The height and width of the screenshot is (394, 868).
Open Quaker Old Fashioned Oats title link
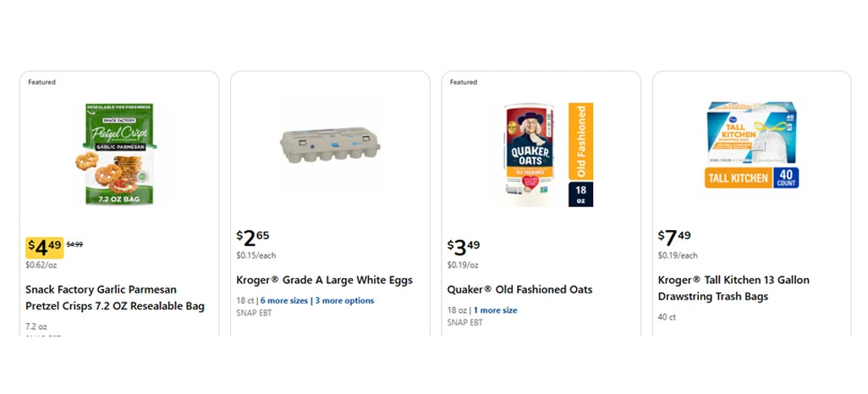(x=519, y=289)
